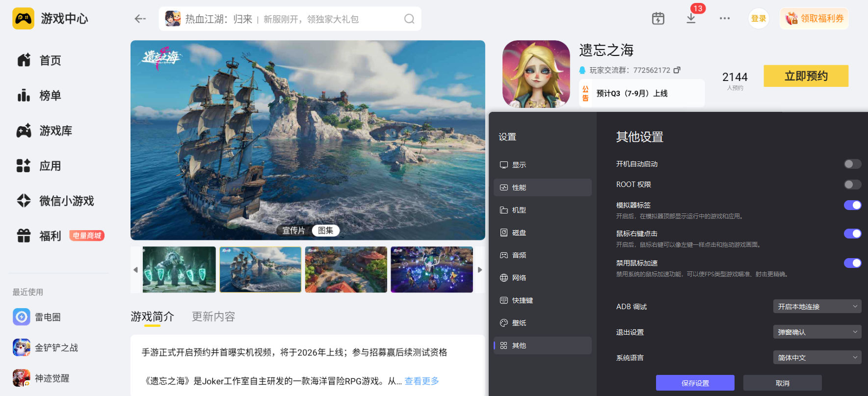Open the downloads icon with badge 13
Viewport: 868px width, 396px height.
coord(691,18)
